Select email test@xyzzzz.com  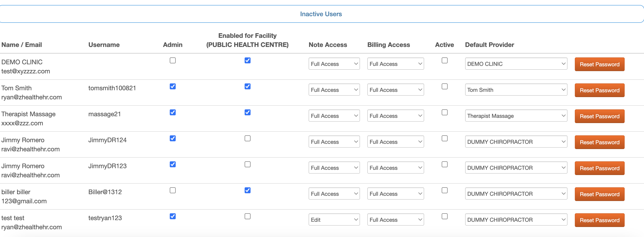pos(25,71)
